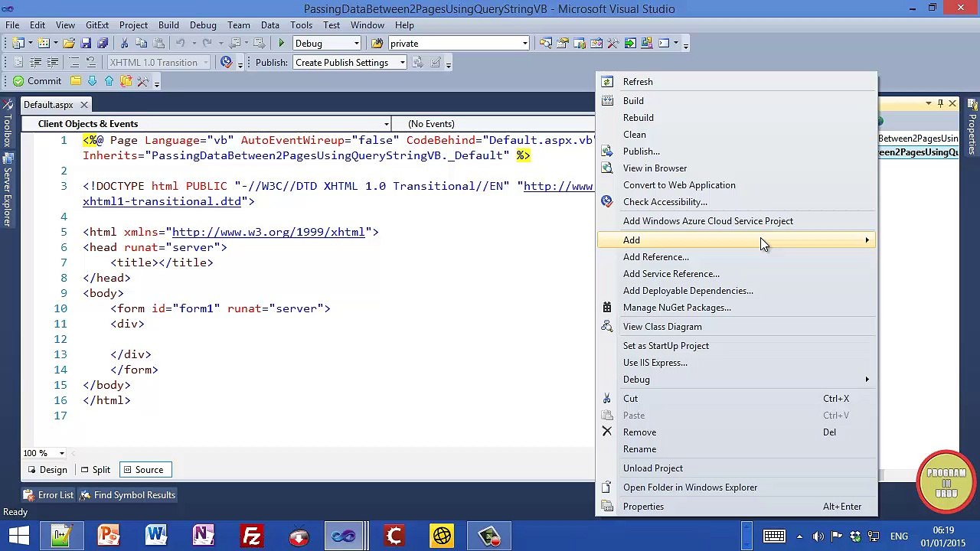
Task: Select Build in the context menu
Action: (x=737, y=101)
